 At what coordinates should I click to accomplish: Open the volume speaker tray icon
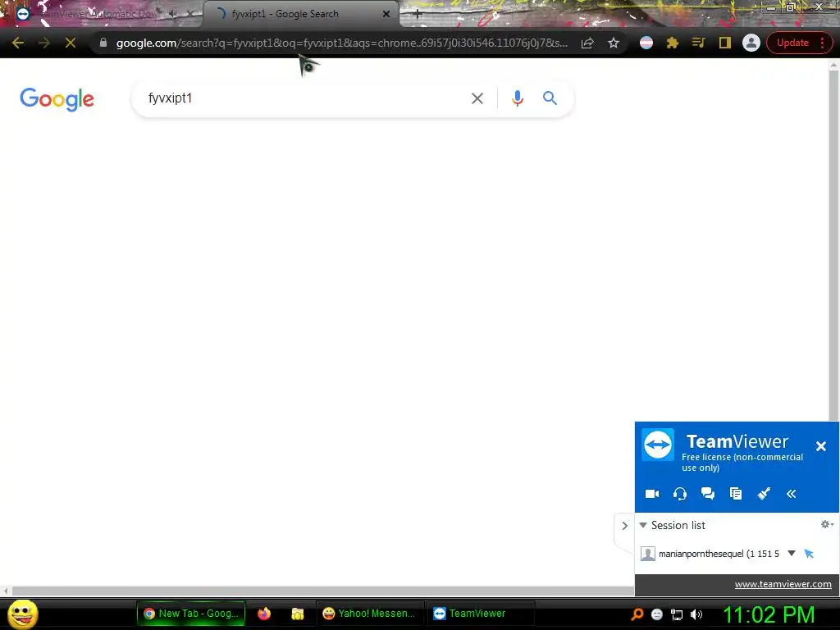point(696,614)
